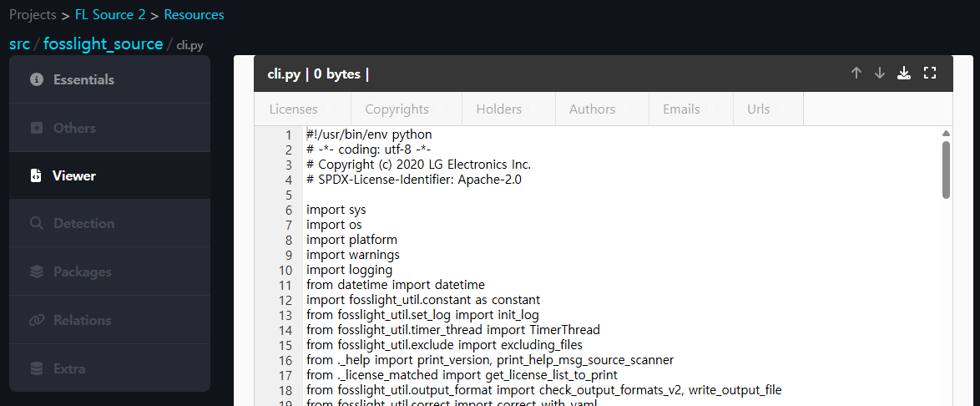Image resolution: width=980 pixels, height=406 pixels.
Task: Click the 'check_output_formats_v2' import line
Action: tap(543, 390)
